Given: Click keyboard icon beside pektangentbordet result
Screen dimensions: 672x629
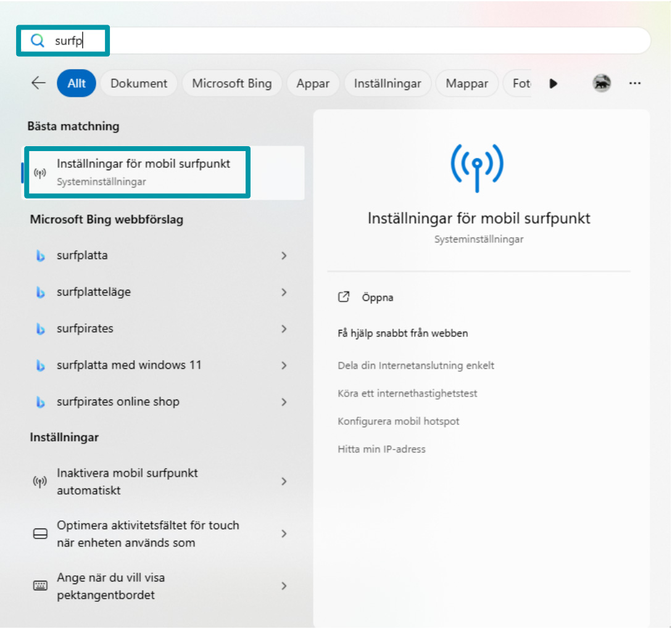Looking at the screenshot, I should pyautogui.click(x=40, y=586).
